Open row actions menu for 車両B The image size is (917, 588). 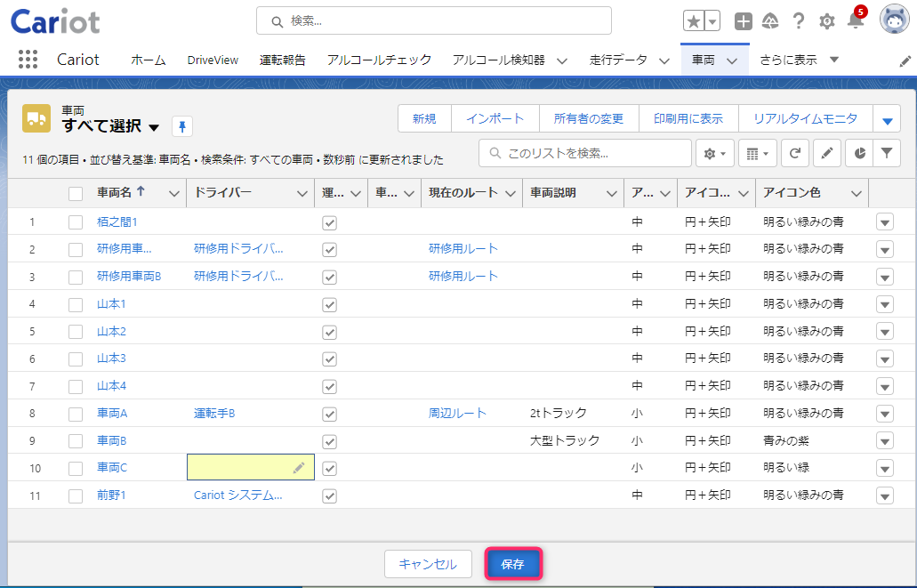885,440
